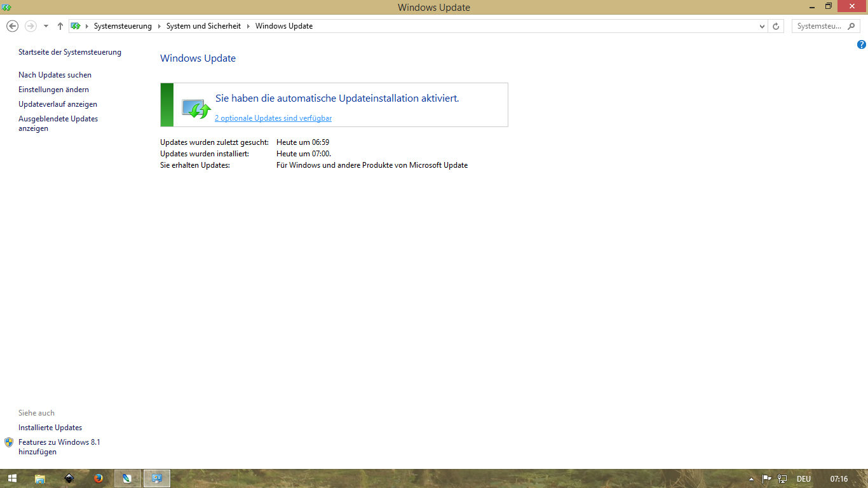Open network status tray icon

coord(782,478)
